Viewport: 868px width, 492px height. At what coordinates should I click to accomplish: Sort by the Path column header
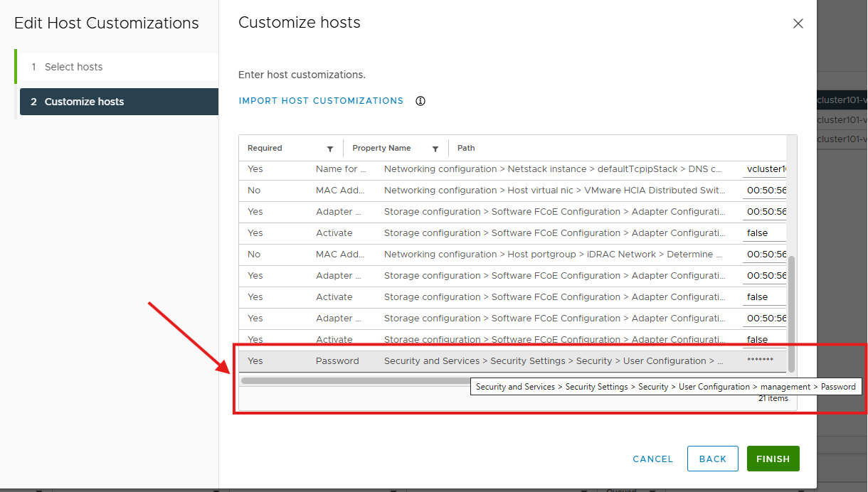pyautogui.click(x=466, y=149)
